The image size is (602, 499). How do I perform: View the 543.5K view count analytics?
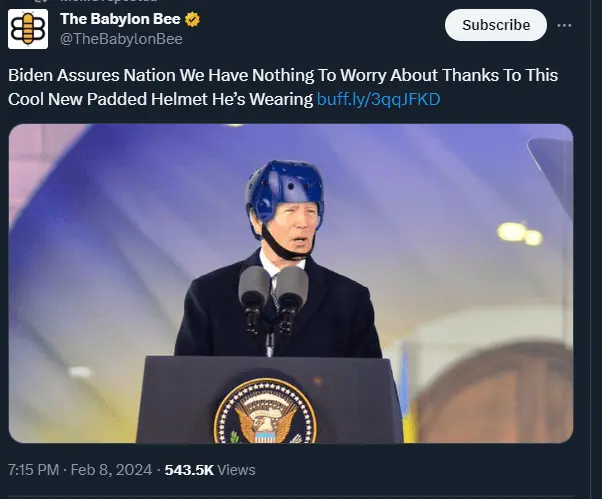[188, 469]
